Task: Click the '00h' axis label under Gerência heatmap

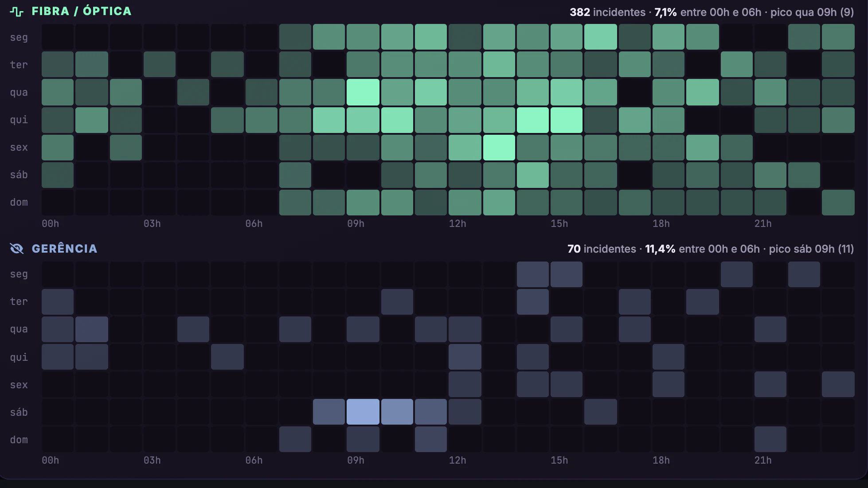Action: coord(51,461)
